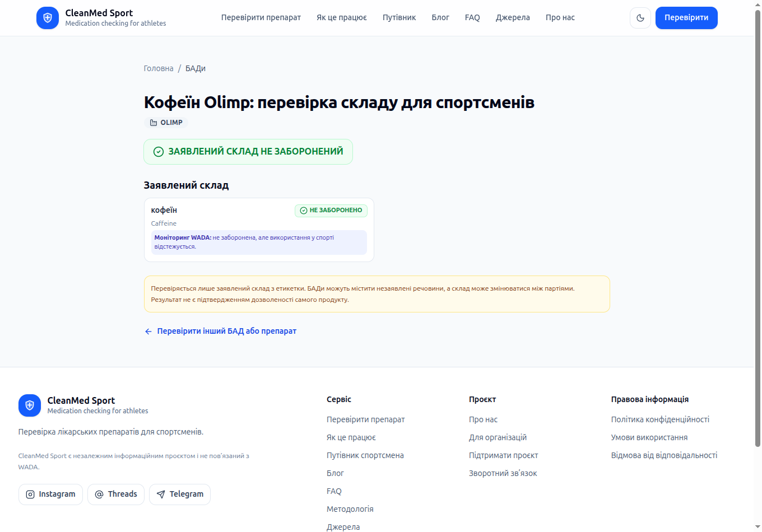Open the Про нас nav item in header
Screen dimensions: 762x532
click(560, 17)
